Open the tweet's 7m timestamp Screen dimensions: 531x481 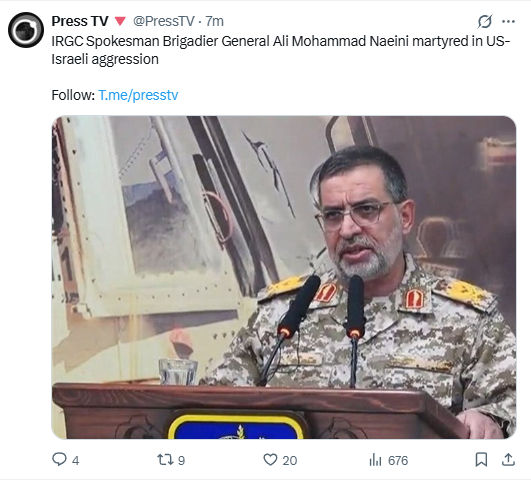(x=215, y=21)
